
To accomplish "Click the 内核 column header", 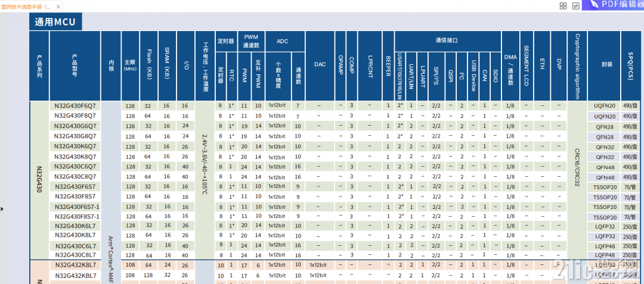I will (112, 66).
